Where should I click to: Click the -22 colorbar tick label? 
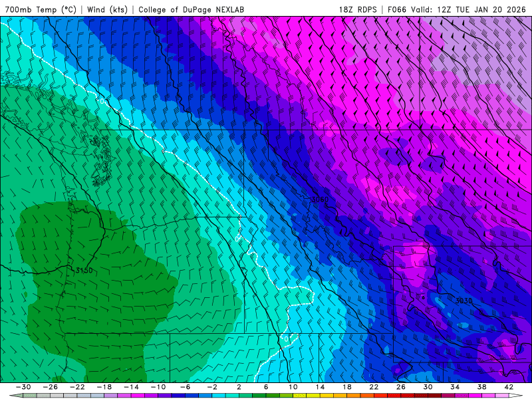77,387
